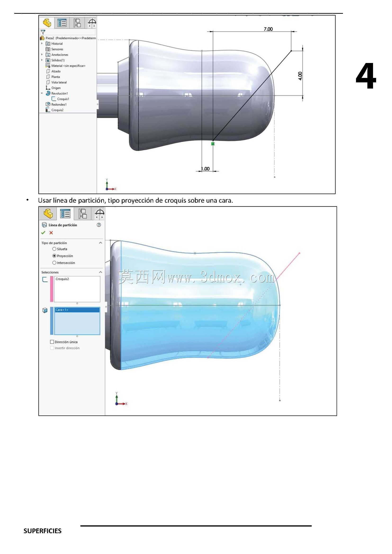Image resolution: width=392 pixels, height=554 pixels.
Task: Open FeatureManager tab above the Pieza2 tree
Action: [x=47, y=23]
